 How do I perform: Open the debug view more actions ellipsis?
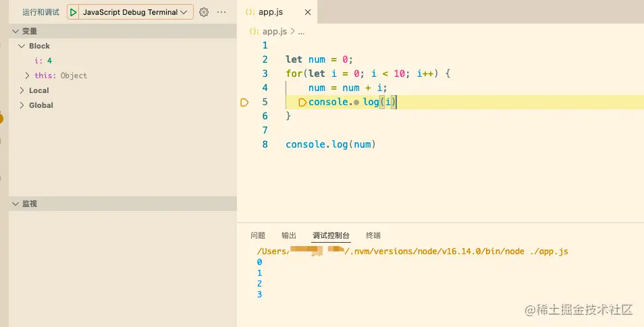[x=221, y=12]
